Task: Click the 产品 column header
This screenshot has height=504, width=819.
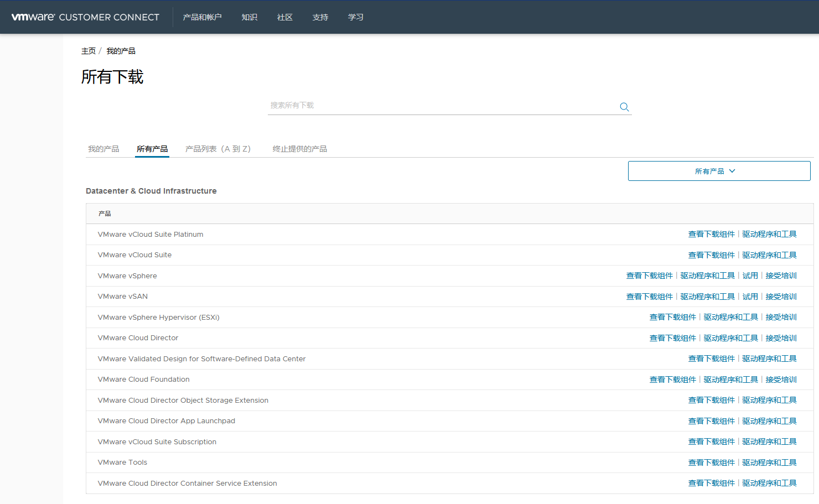Action: pos(105,214)
